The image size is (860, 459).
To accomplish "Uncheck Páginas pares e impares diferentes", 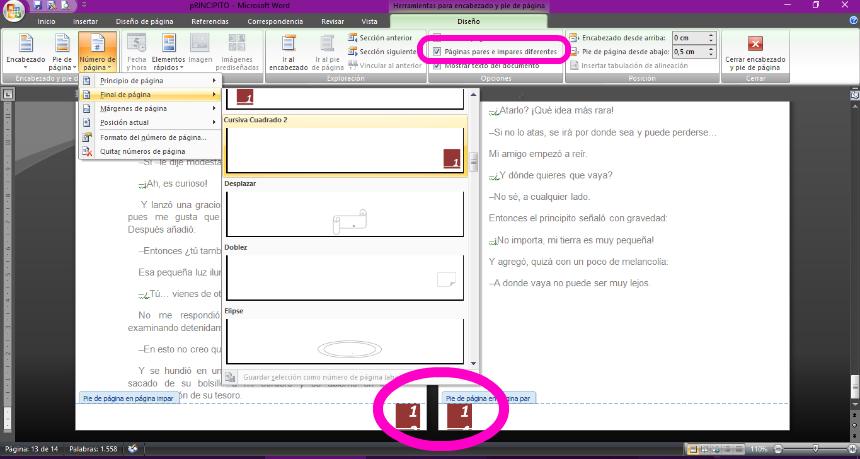I will 437,50.
